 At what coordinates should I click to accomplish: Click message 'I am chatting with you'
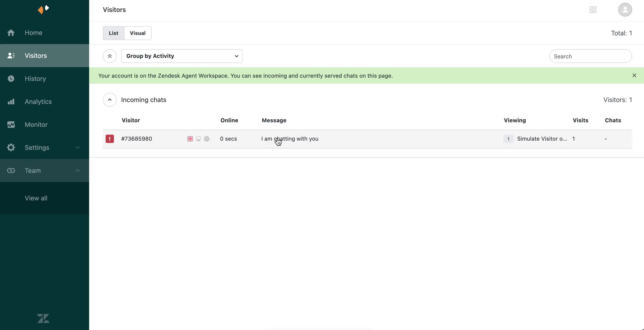point(290,139)
